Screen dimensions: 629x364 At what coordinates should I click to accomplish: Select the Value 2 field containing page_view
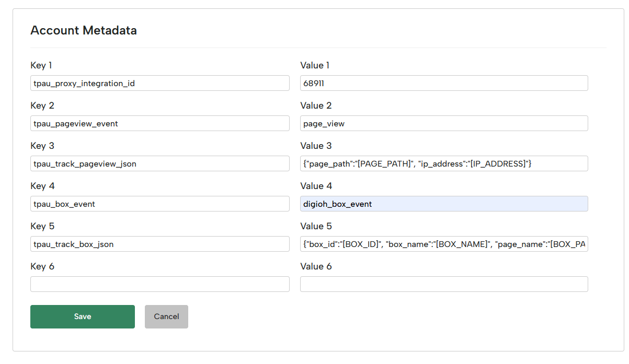(443, 123)
